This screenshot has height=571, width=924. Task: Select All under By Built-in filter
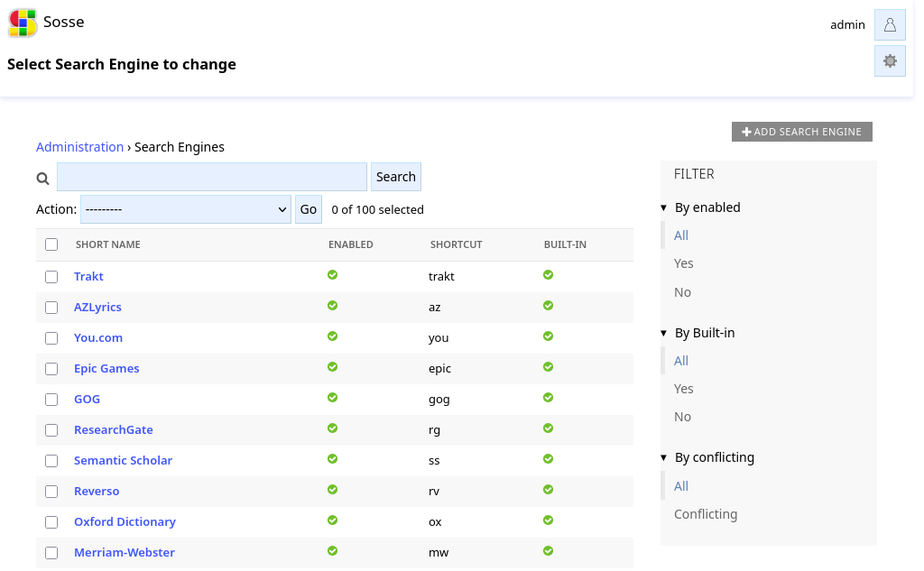point(681,361)
